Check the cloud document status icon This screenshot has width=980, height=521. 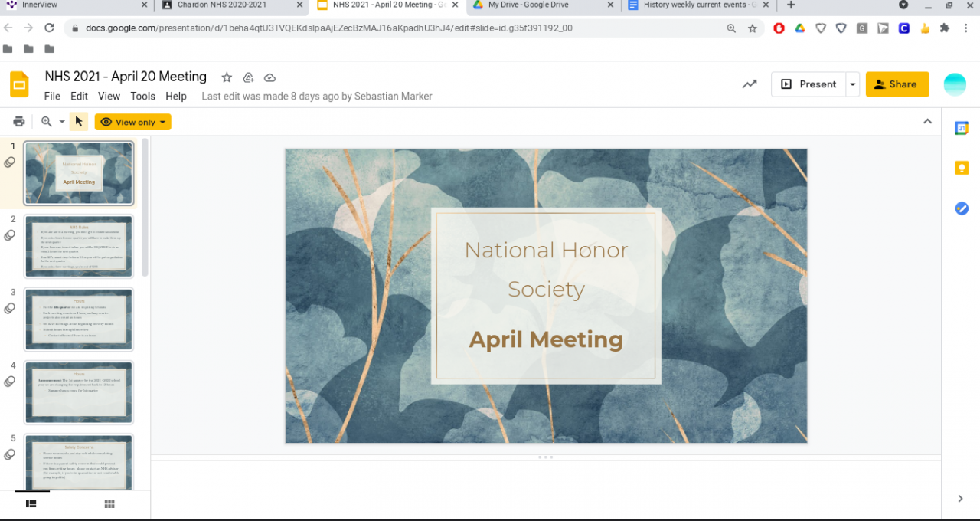[269, 77]
